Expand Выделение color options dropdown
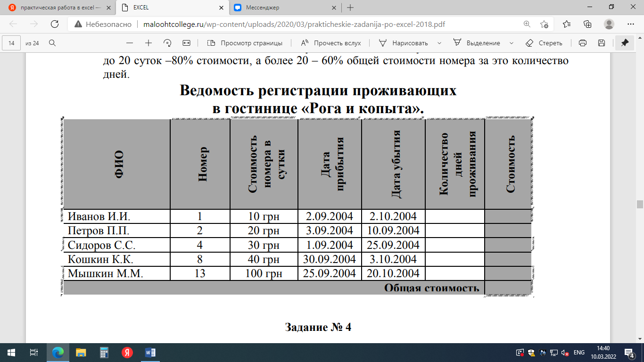644x362 pixels. 511,43
